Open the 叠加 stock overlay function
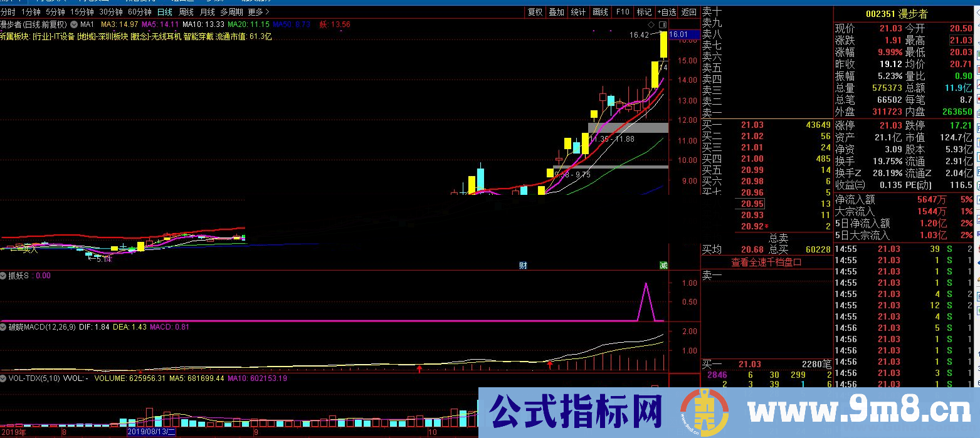 coord(556,11)
